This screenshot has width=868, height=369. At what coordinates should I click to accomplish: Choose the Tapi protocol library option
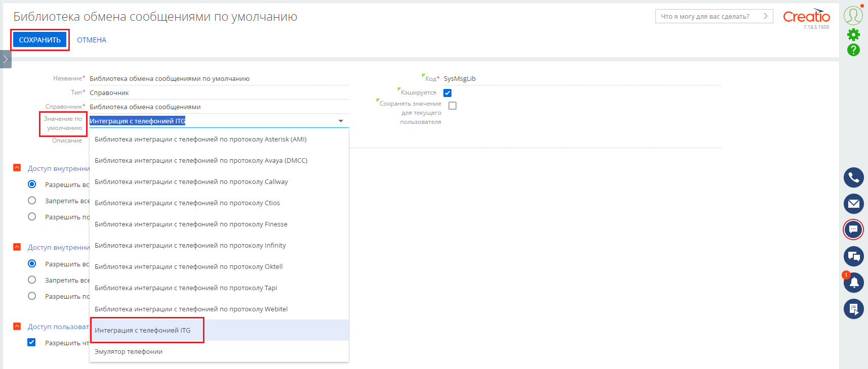tap(219, 288)
